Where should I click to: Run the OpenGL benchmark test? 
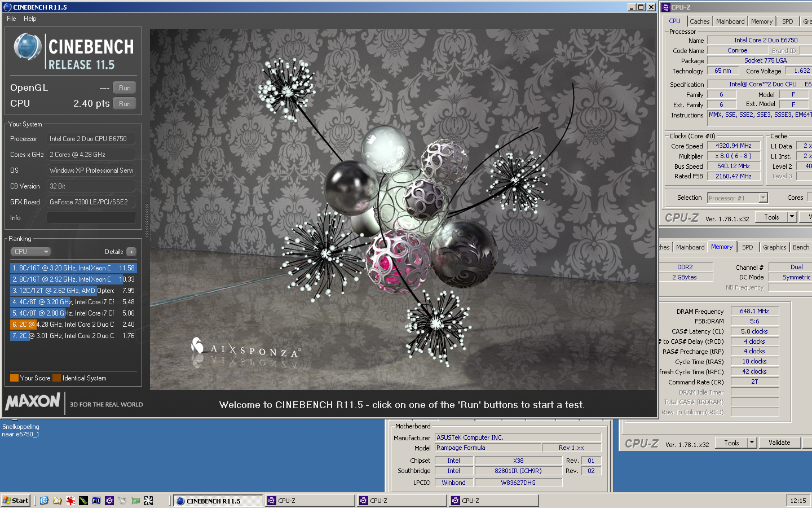click(125, 88)
